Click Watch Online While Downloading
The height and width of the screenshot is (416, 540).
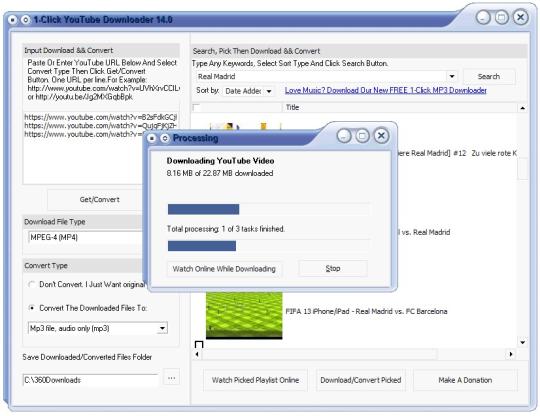[224, 269]
